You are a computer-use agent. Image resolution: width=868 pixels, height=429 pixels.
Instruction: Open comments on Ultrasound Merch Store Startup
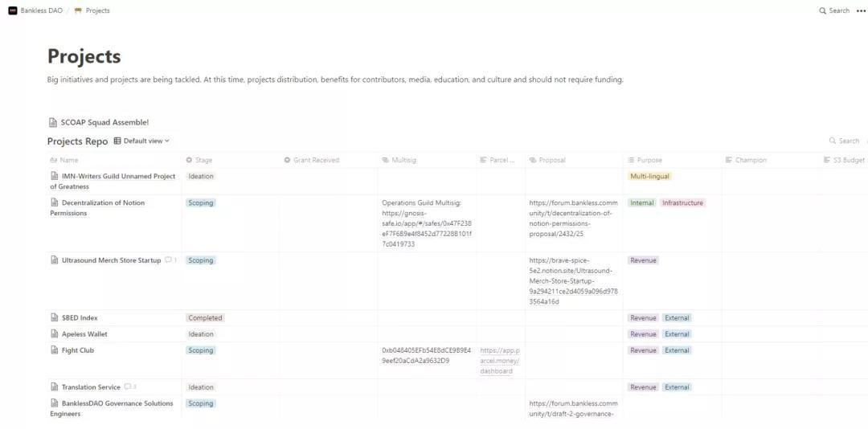[x=170, y=260]
